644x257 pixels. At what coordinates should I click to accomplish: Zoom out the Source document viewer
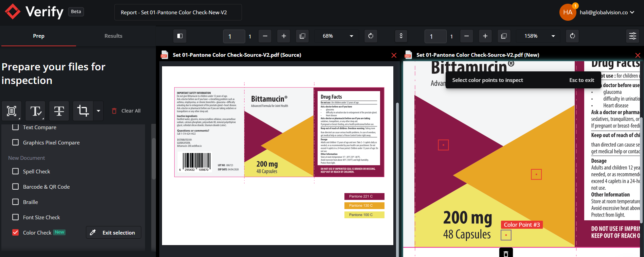265,36
